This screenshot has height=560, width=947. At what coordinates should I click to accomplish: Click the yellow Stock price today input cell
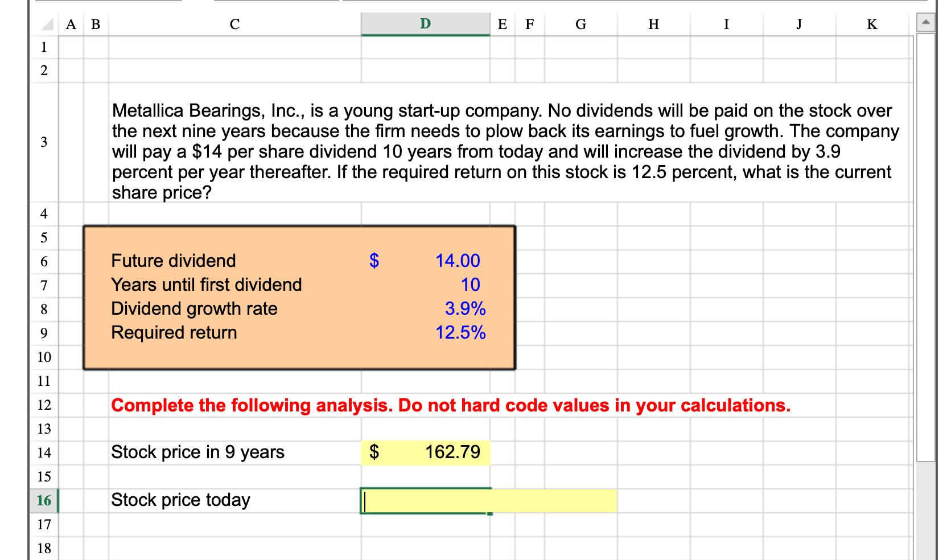425,501
